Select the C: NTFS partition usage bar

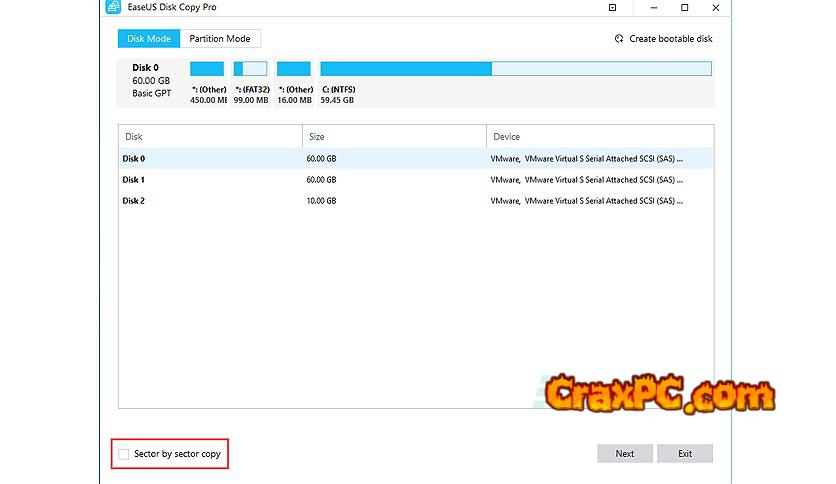515,69
